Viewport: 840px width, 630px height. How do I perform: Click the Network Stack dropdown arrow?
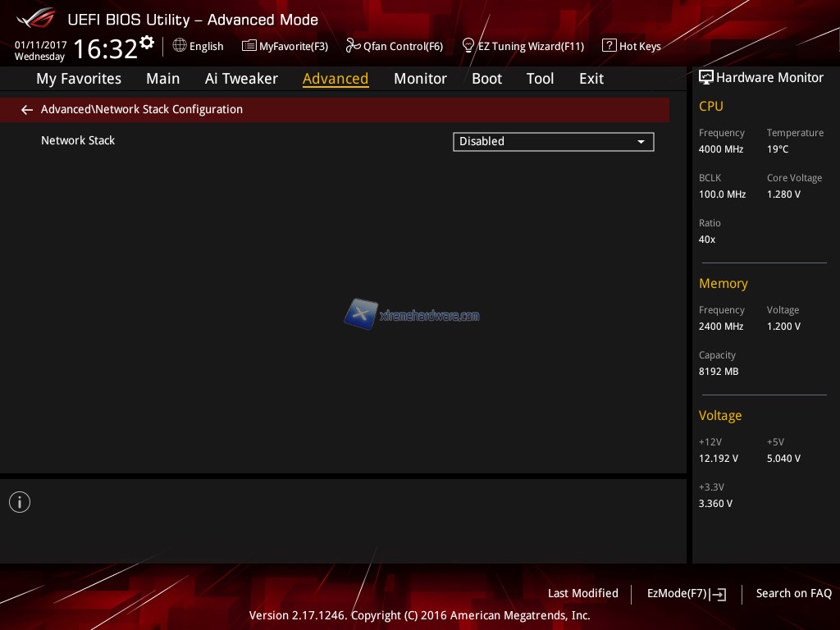(641, 142)
